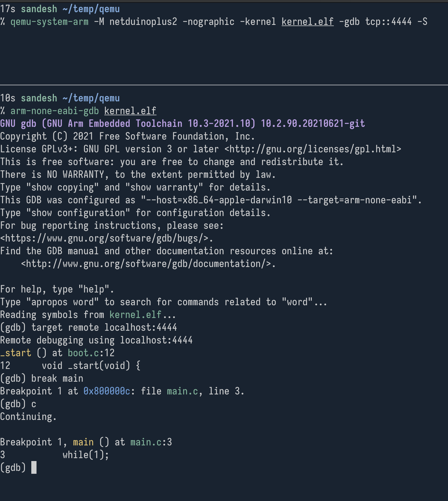The width and height of the screenshot is (448, 501).
Task: Click 'Type "show configuration"' line
Action: click(135, 213)
